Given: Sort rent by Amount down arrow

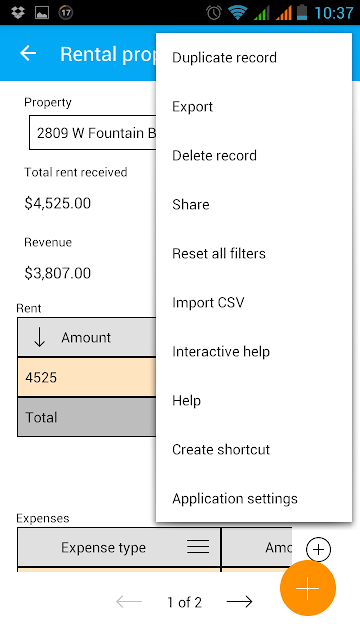Looking at the screenshot, I should 40,337.
